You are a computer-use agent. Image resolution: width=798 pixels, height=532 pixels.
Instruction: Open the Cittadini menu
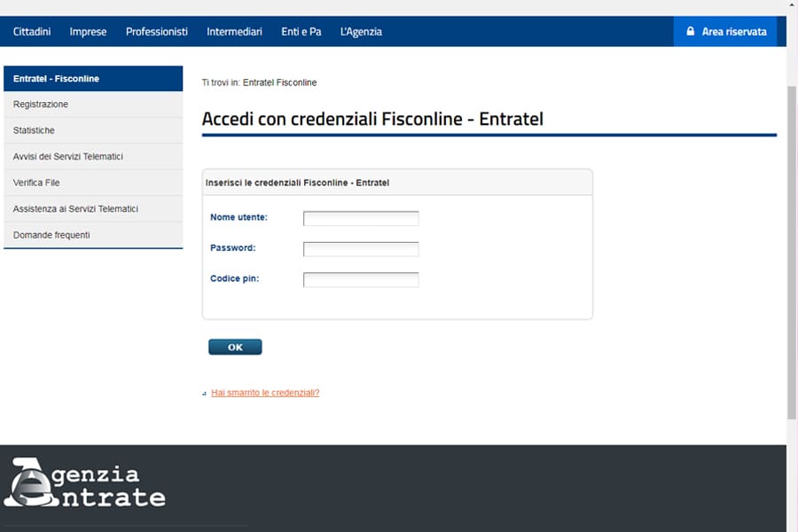pyautogui.click(x=32, y=32)
